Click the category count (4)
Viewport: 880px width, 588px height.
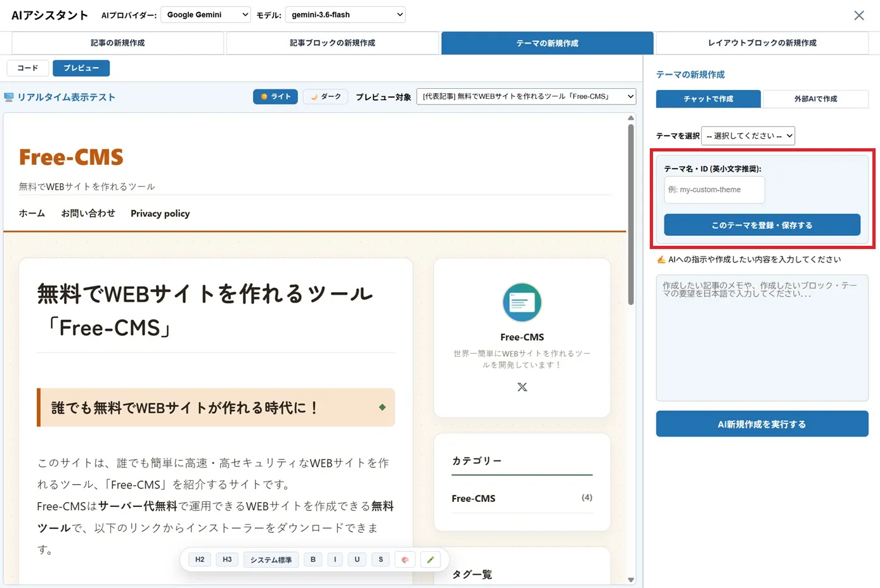point(587,498)
